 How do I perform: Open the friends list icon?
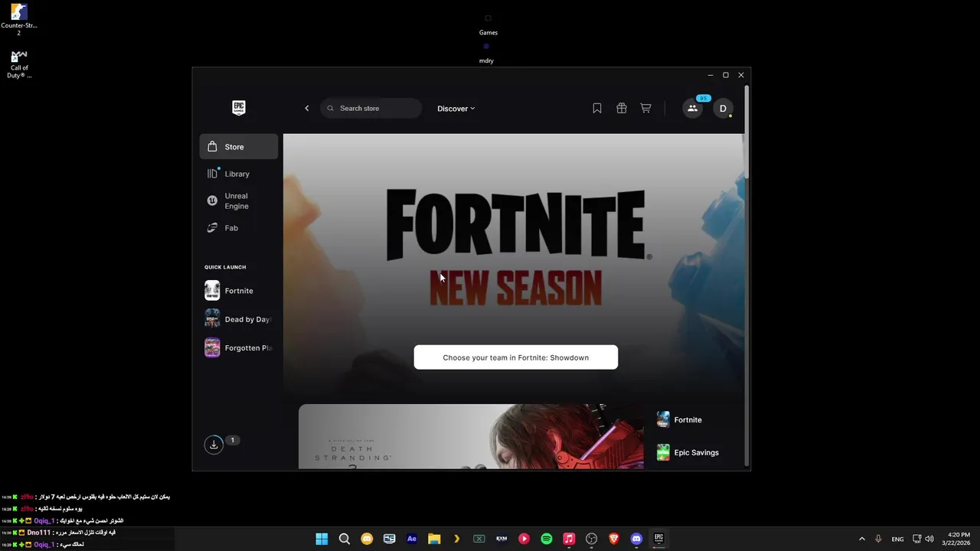point(693,109)
